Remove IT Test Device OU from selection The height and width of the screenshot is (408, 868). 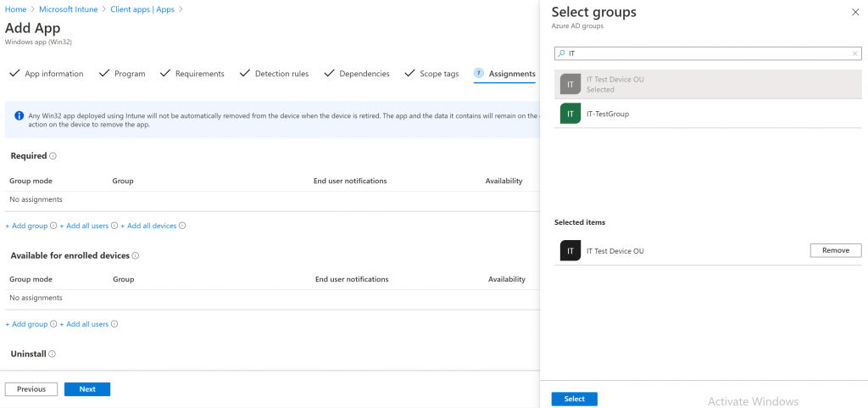[836, 250]
